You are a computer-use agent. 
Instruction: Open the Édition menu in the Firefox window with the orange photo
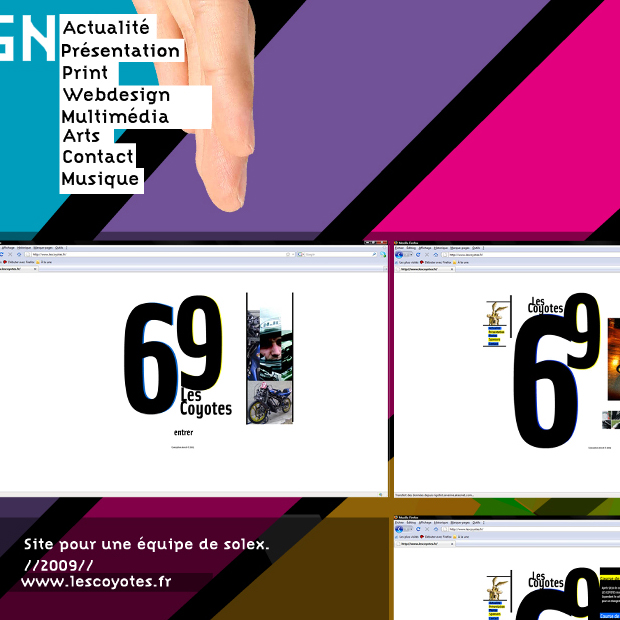click(411, 248)
